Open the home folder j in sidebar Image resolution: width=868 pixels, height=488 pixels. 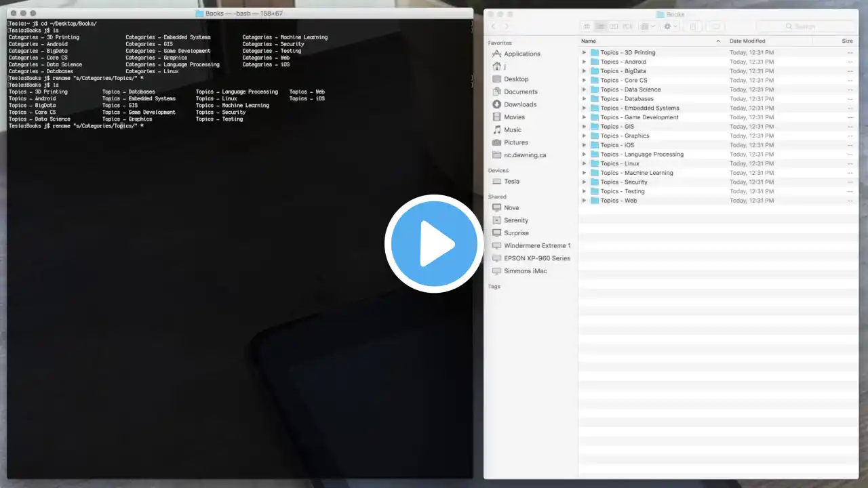(505, 66)
